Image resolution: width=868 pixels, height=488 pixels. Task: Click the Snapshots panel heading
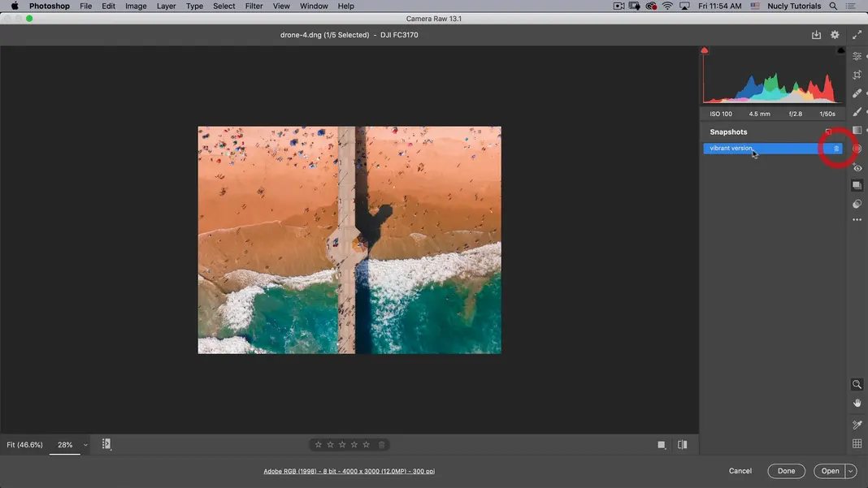pos(728,132)
